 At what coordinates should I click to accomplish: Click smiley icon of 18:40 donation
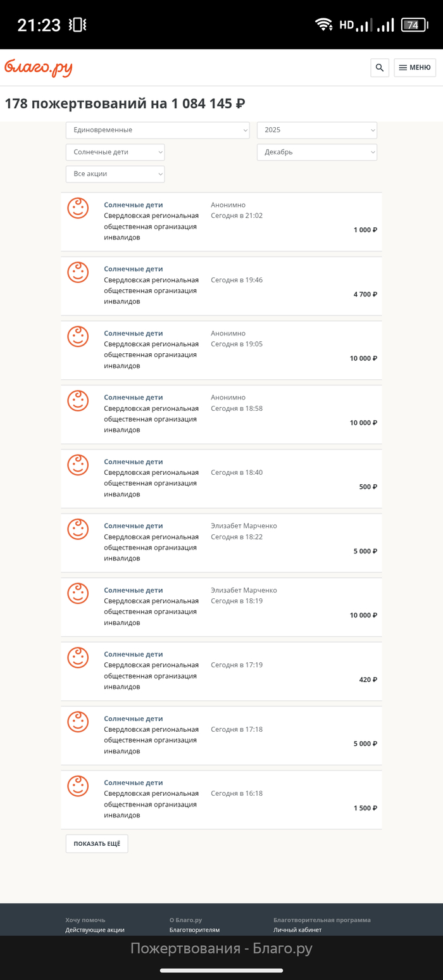78,465
